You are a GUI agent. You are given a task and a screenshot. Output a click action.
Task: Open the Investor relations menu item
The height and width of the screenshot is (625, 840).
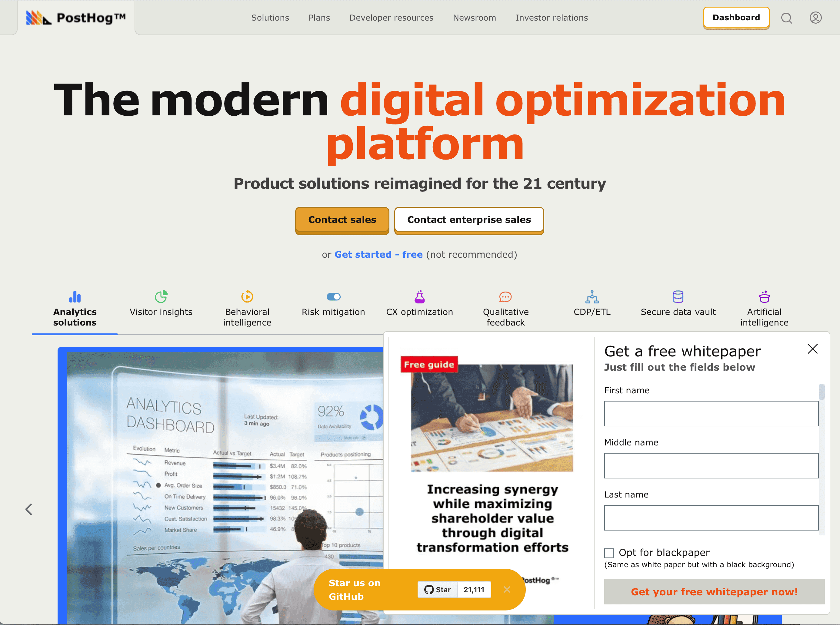point(552,18)
